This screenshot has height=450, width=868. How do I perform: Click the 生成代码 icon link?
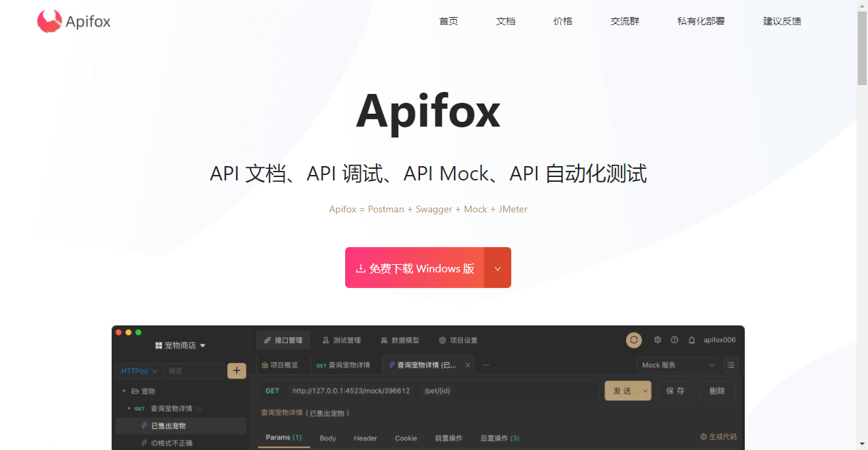point(718,436)
